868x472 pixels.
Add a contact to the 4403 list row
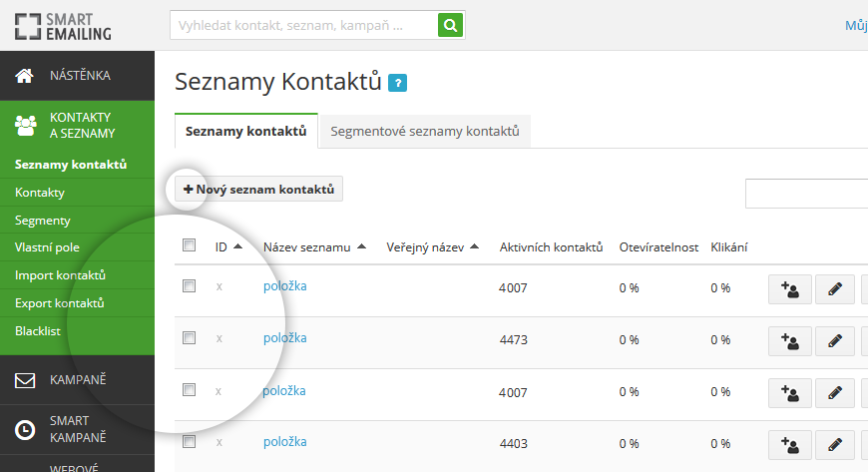[x=790, y=445]
